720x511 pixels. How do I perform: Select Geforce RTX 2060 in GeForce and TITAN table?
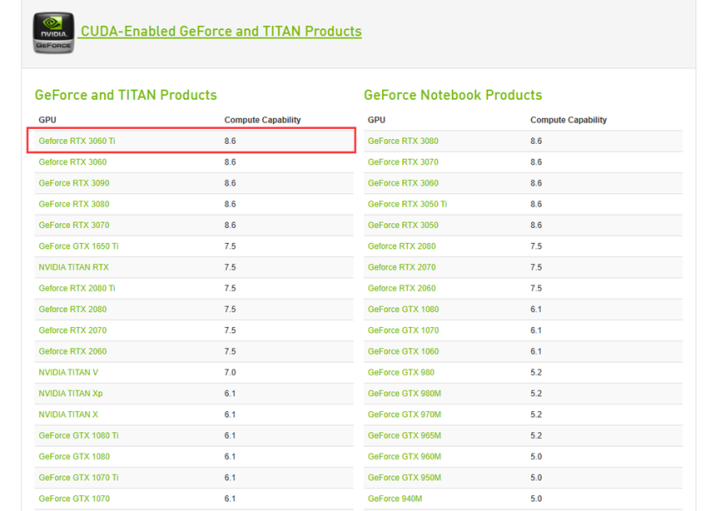73,352
